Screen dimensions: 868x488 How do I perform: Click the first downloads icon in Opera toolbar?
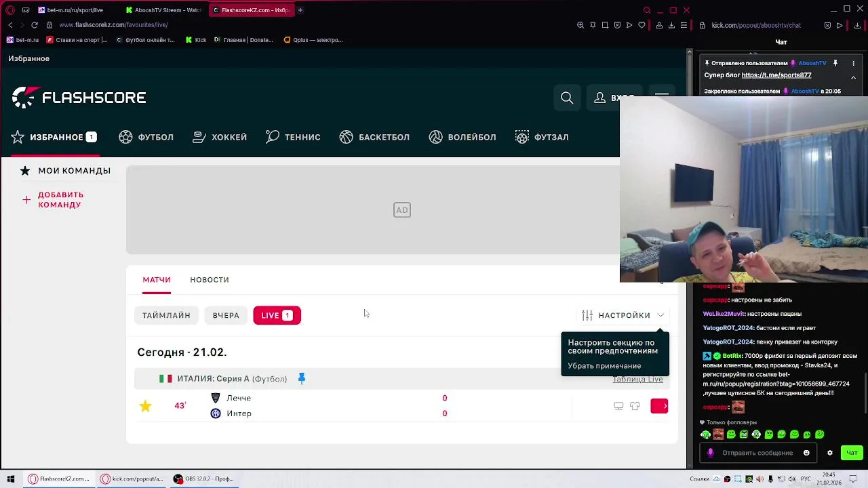coord(671,25)
